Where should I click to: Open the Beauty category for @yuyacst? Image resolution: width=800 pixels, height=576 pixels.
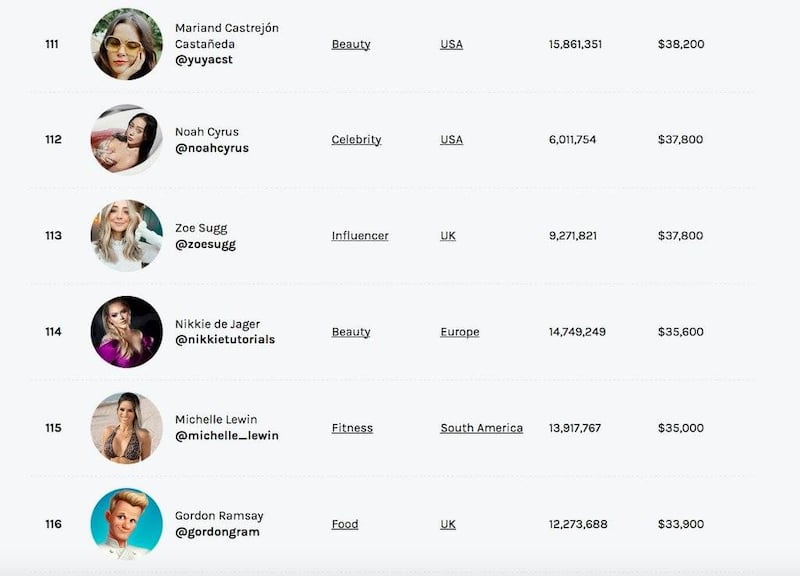pyautogui.click(x=351, y=44)
